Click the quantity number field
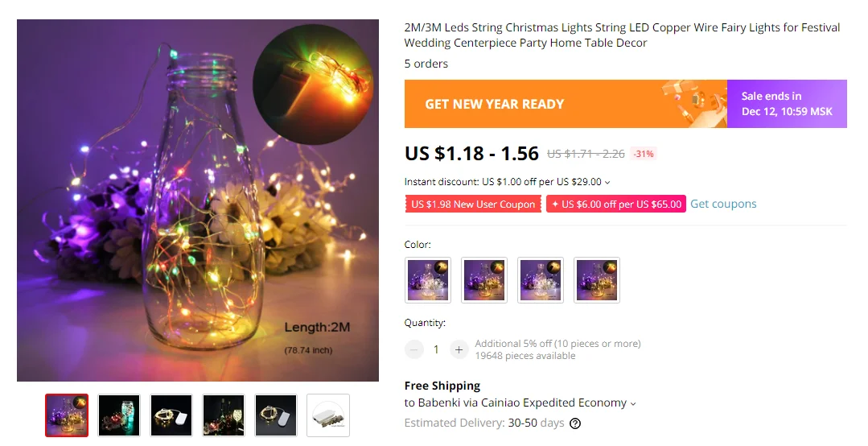Image resolution: width=868 pixels, height=446 pixels. click(x=436, y=349)
